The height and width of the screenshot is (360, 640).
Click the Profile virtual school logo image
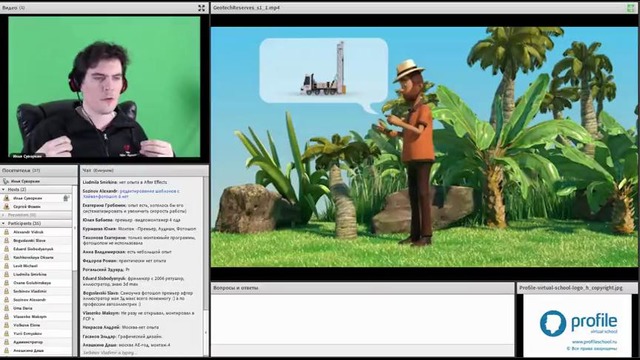[x=579, y=323]
